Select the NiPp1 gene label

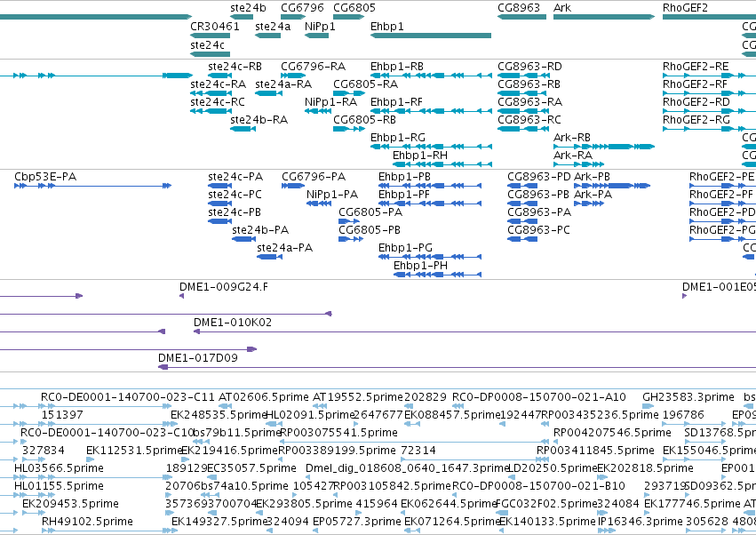coord(320,27)
